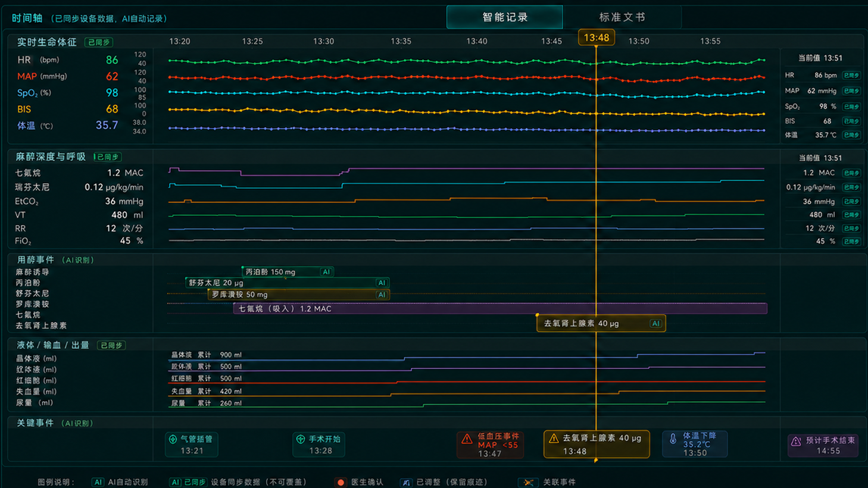Select the 13:48 timeline cursor marker

pos(596,38)
